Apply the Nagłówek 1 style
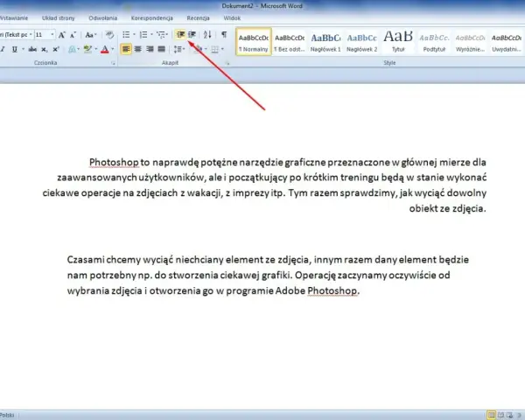Viewport: 525px width, 420px height. pyautogui.click(x=325, y=42)
